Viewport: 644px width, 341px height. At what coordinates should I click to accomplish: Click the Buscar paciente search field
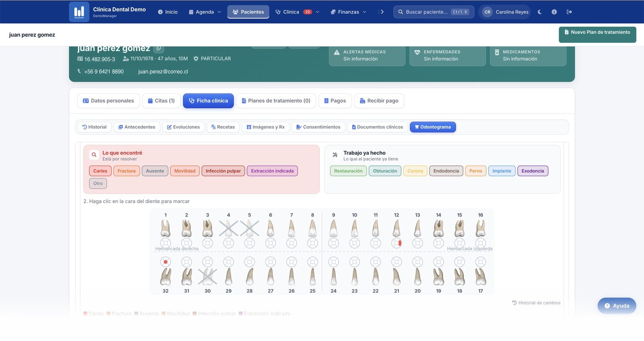[433, 12]
